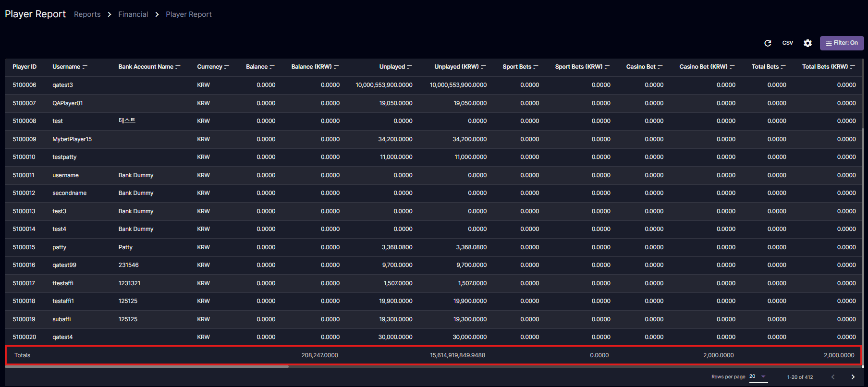Screen dimensions: 868x387
Task: Select player ID 5100006
Action: tap(24, 85)
